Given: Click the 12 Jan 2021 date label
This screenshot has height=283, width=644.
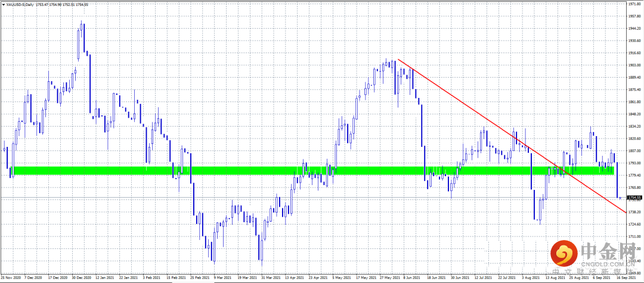Looking at the screenshot, I should tap(105, 278).
